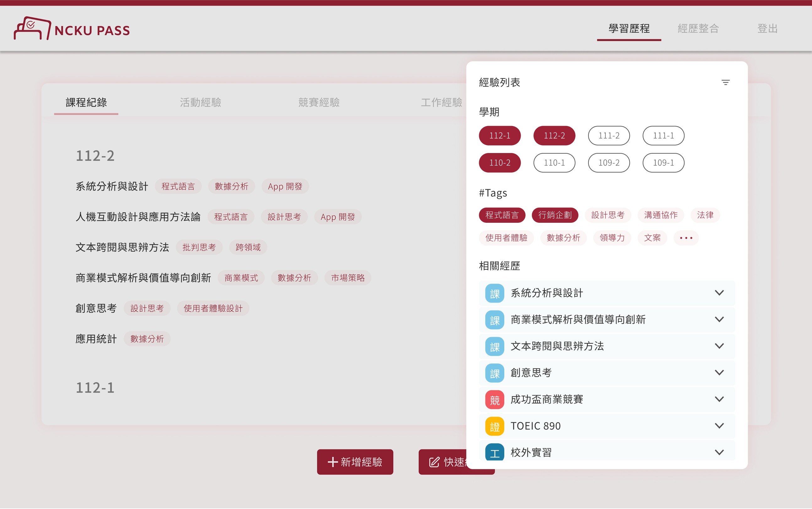This screenshot has height=509, width=812.
Task: Click the blue 課 icon beside 系統分析與設計
Action: [x=494, y=293]
